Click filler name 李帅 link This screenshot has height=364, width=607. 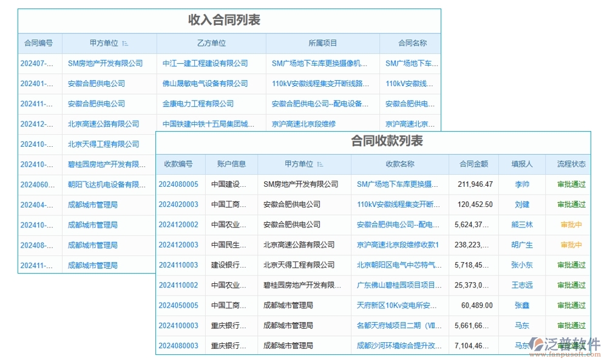(523, 184)
